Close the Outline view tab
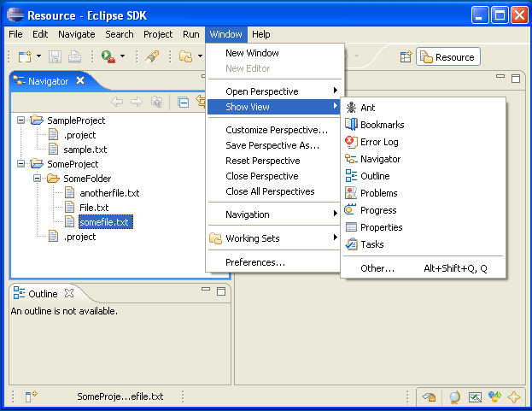This screenshot has width=532, height=411. (69, 293)
